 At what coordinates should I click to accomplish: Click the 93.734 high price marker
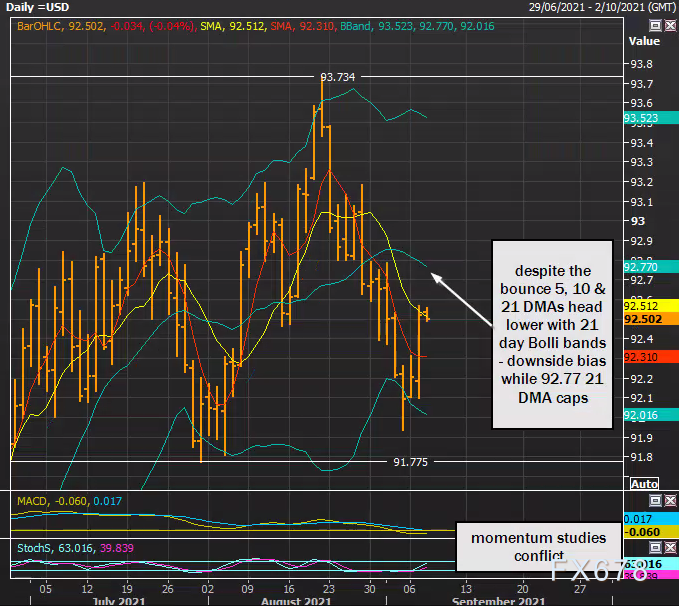pyautogui.click(x=338, y=77)
